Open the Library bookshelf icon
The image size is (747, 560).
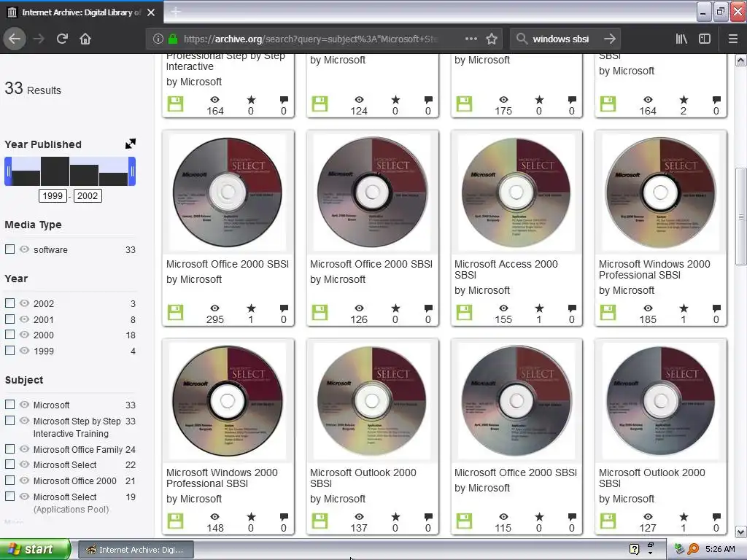tap(681, 39)
